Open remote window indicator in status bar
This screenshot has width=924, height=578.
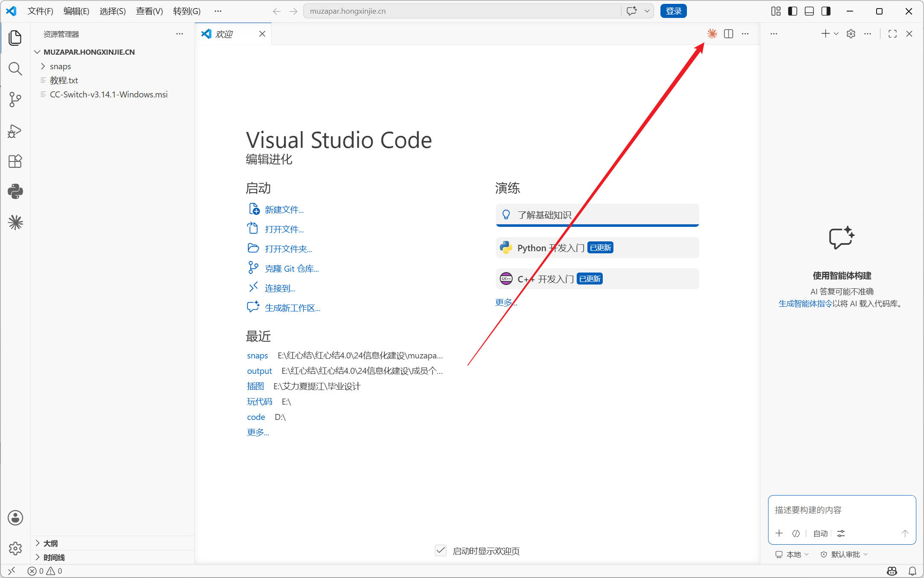coord(12,571)
